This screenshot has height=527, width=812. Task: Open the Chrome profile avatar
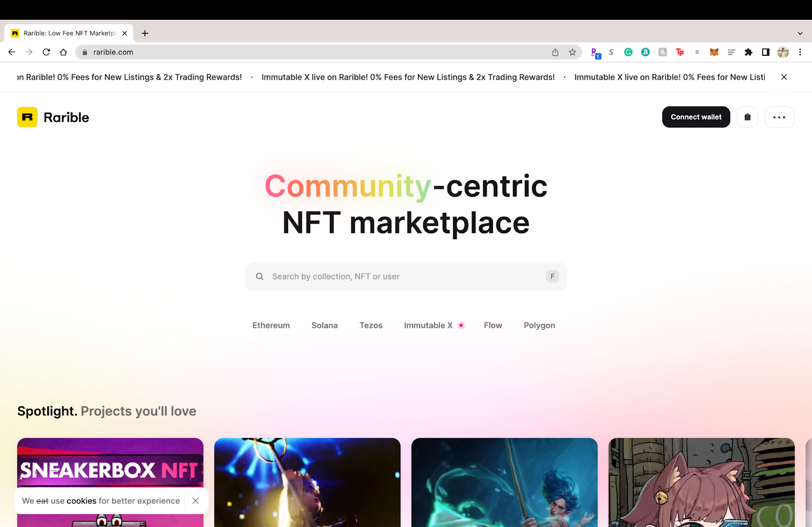(783, 52)
